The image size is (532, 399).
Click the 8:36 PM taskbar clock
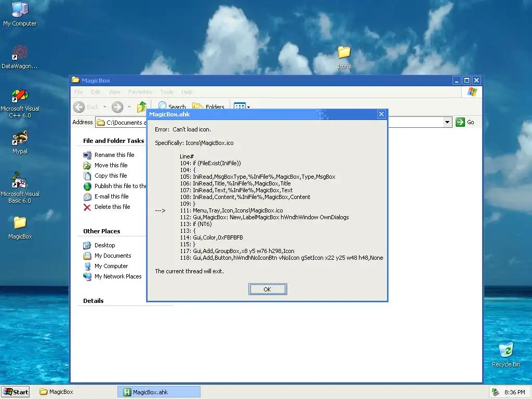[515, 392]
